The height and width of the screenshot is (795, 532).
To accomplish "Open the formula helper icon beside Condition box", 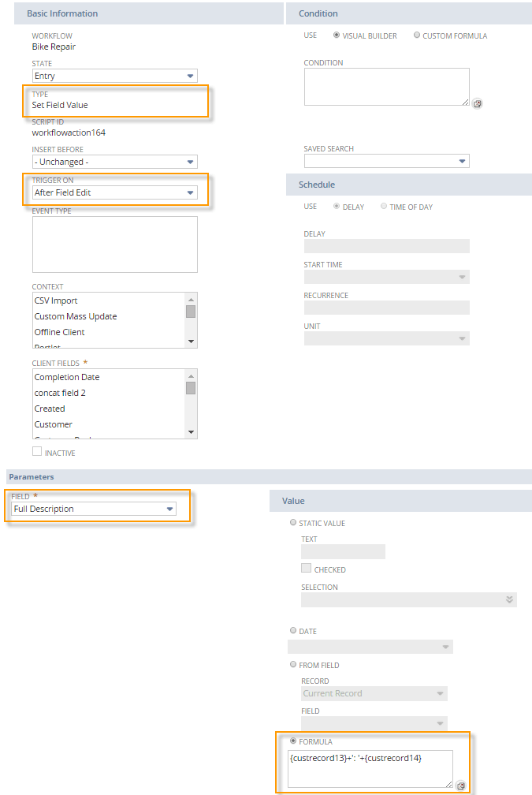I will pos(477,103).
